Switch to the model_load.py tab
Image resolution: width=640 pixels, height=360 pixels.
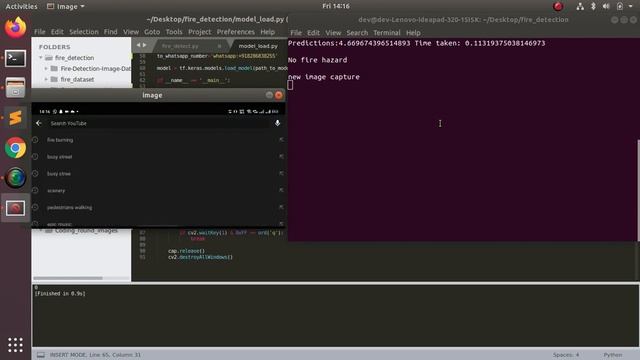click(258, 46)
